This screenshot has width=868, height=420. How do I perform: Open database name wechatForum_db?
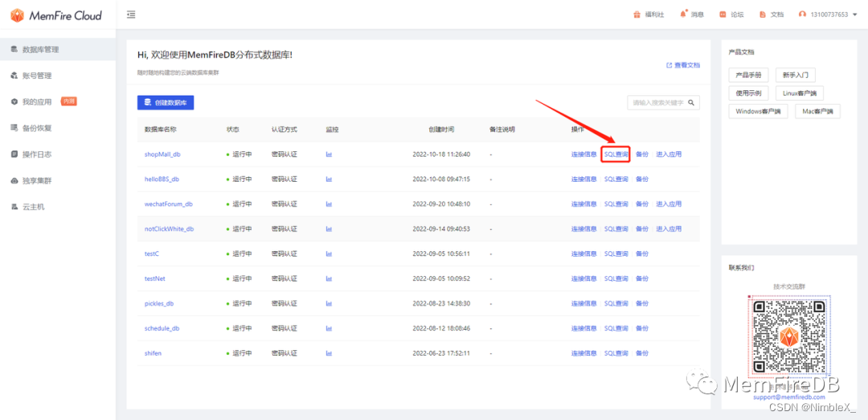(x=168, y=204)
